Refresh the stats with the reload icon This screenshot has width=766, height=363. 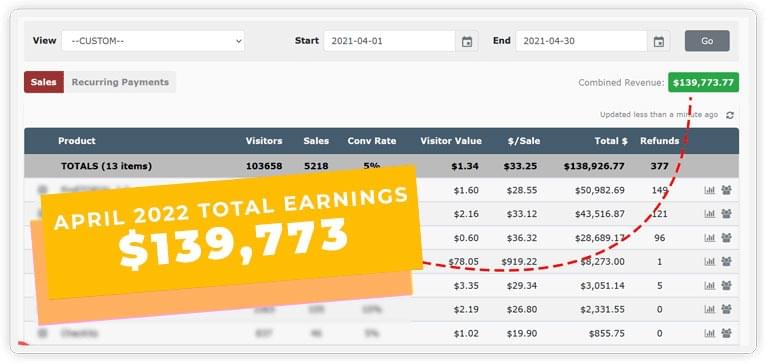pyautogui.click(x=730, y=115)
